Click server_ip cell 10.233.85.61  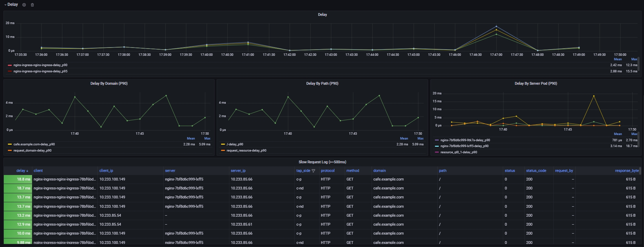click(241, 225)
